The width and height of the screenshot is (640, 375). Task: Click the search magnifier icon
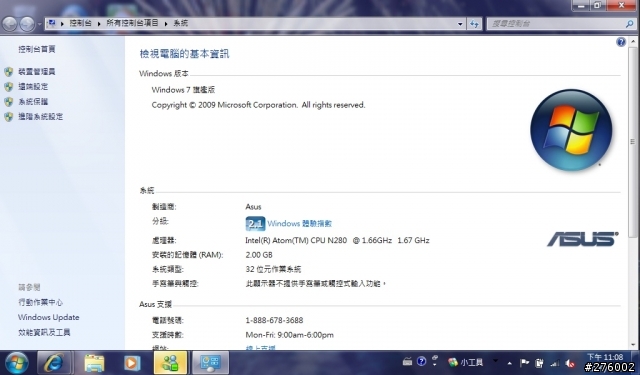pos(629,24)
